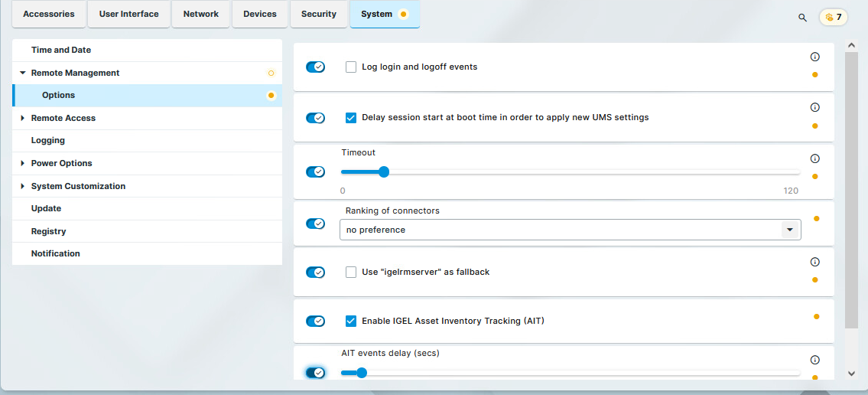
Task: Click orange change indicator next to Ranking of connectors
Action: (816, 219)
